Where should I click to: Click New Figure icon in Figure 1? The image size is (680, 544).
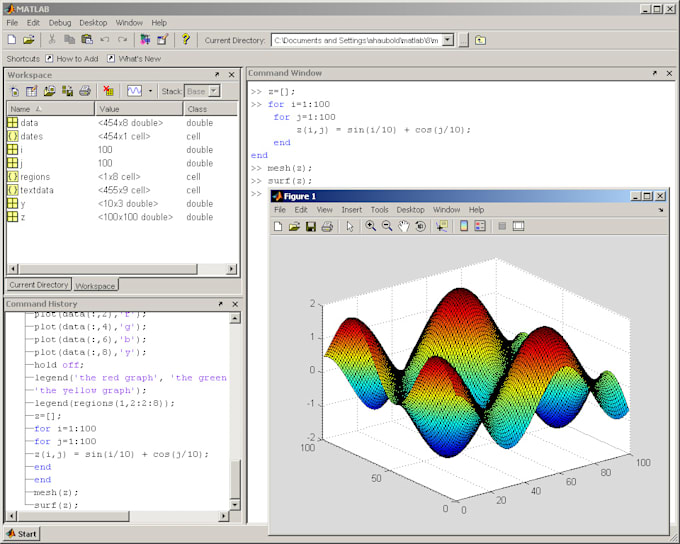pyautogui.click(x=278, y=226)
